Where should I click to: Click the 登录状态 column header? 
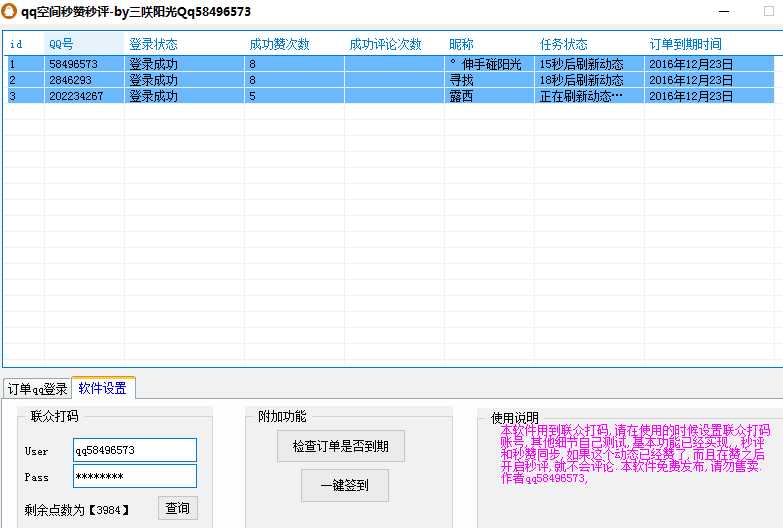pos(184,44)
